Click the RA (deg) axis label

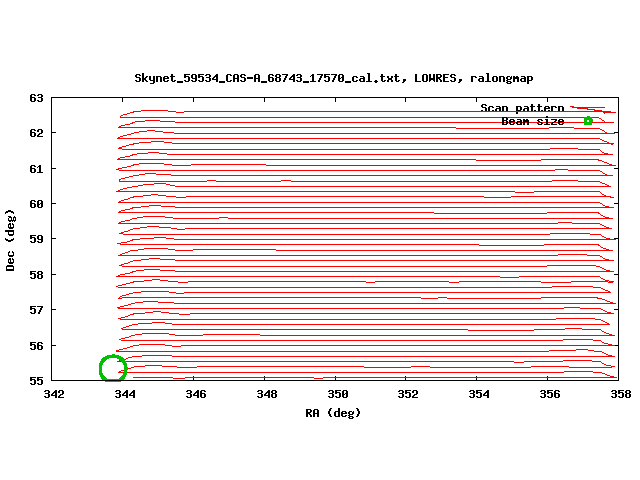coord(333,413)
